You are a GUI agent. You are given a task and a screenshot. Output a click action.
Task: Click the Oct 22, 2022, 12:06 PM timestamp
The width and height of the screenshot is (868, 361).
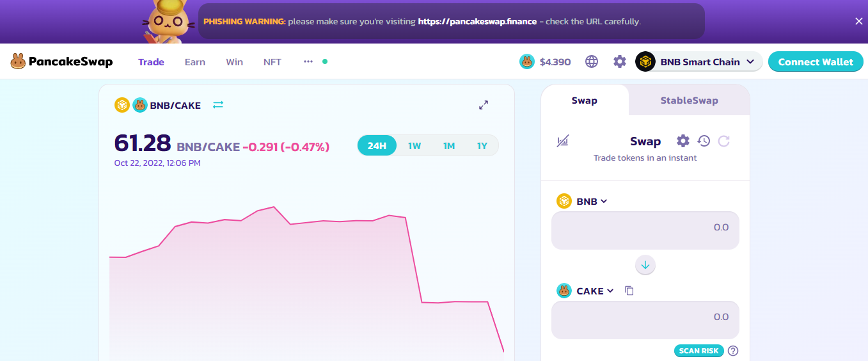pos(157,163)
